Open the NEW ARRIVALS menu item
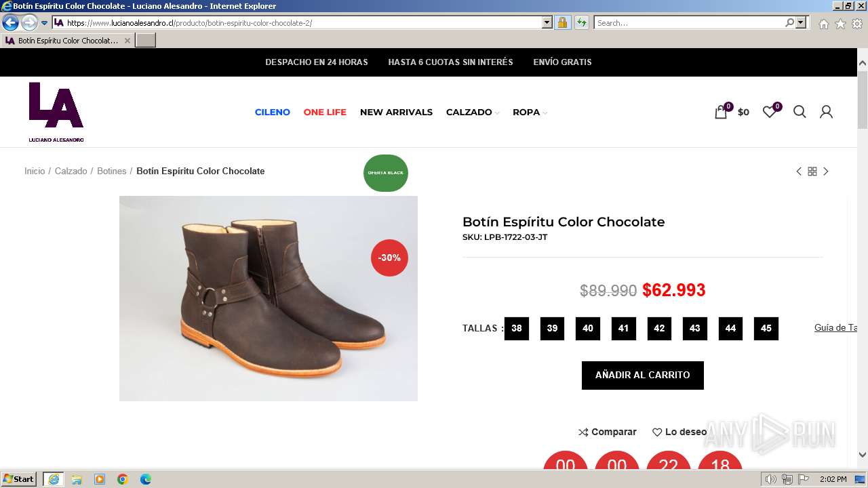Screen dimensions: 868x488 (396, 113)
